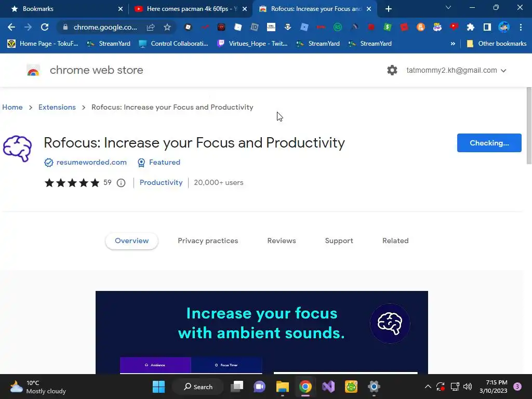The height and width of the screenshot is (399, 532).
Task: Open the Chrome side panel
Action: (487, 27)
